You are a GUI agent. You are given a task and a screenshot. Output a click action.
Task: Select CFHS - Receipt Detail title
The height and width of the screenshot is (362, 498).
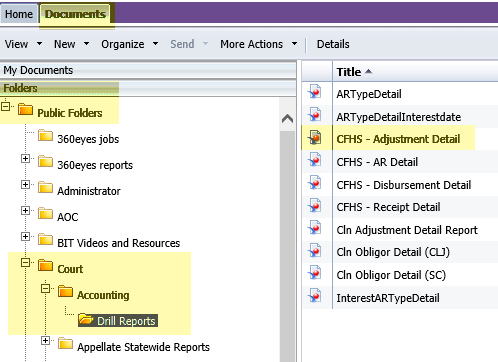click(388, 207)
